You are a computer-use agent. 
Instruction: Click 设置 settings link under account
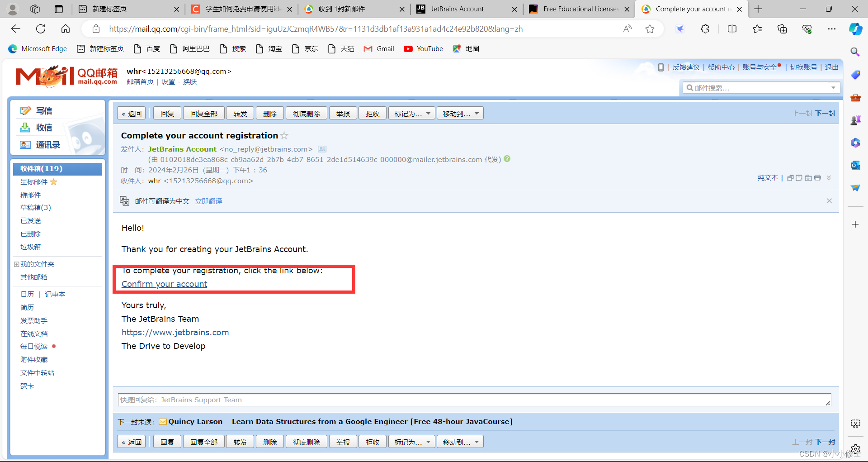coord(168,82)
